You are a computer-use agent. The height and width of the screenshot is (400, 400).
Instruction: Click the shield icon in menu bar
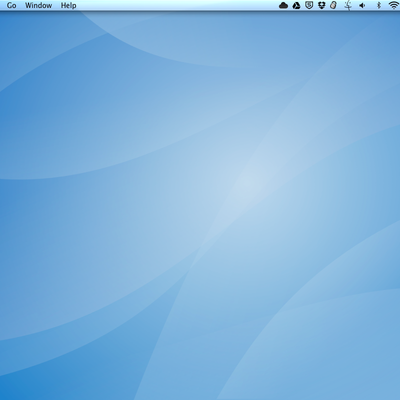coord(309,5)
